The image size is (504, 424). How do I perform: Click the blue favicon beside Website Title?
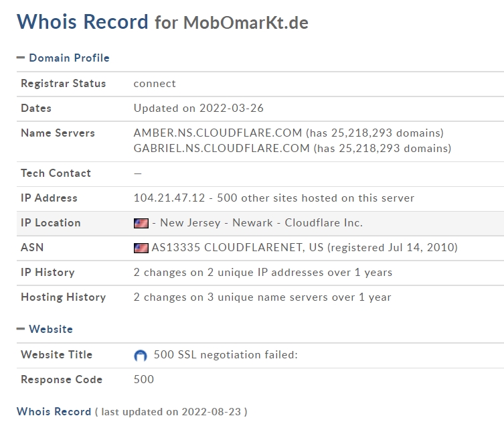click(141, 355)
